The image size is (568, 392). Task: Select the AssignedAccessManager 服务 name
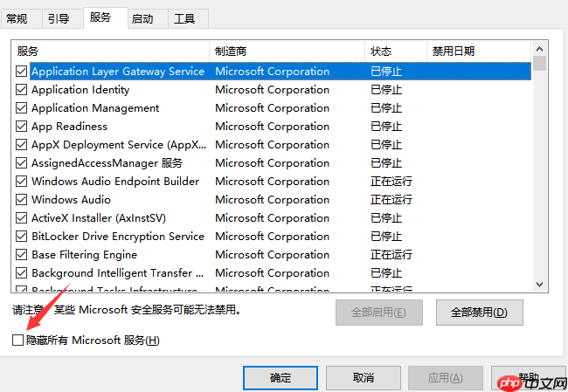pos(107,163)
